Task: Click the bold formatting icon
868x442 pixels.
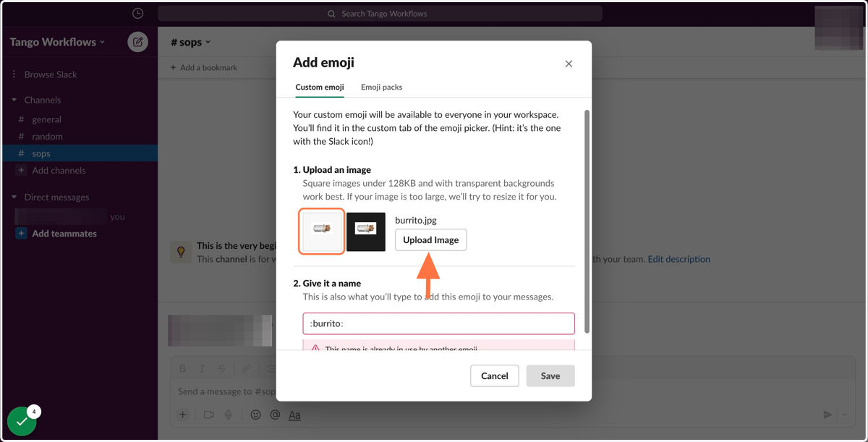Action: click(183, 368)
